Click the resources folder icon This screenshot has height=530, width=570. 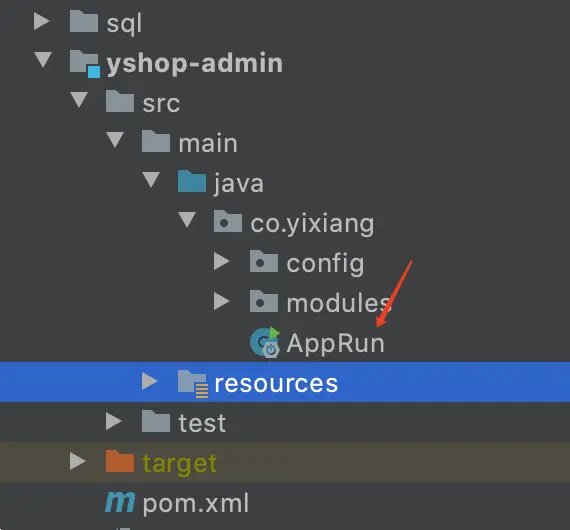tap(193, 384)
